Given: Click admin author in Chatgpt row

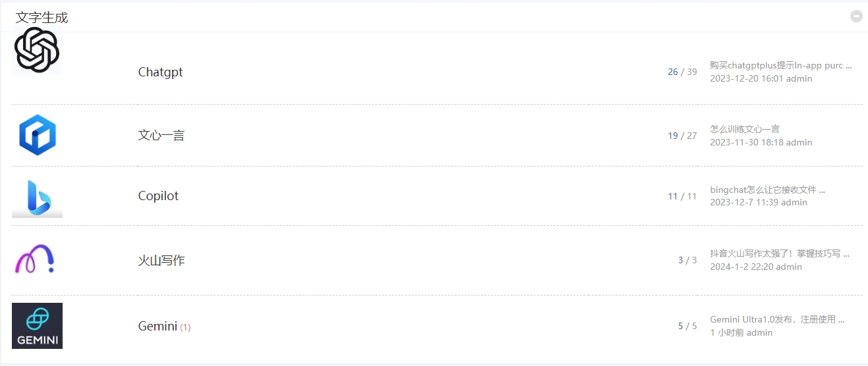Looking at the screenshot, I should click(x=799, y=79).
